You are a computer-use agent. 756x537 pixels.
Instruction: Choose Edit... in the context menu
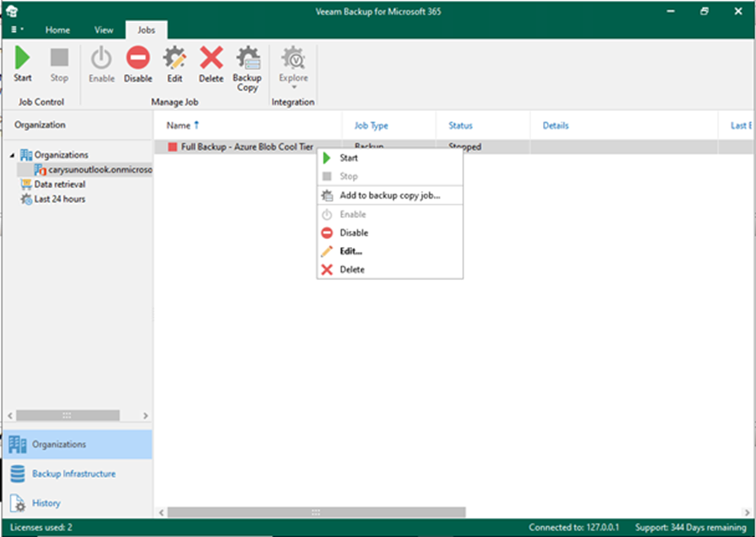coord(389,251)
